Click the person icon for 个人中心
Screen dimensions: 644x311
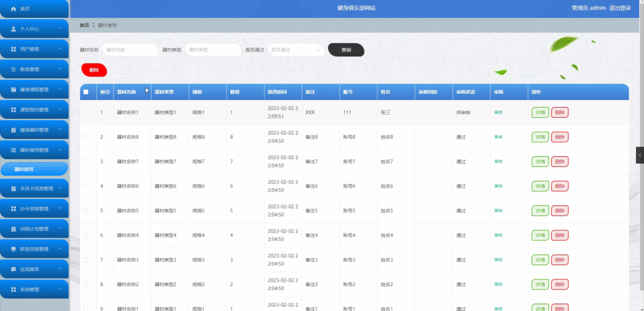[x=14, y=29]
